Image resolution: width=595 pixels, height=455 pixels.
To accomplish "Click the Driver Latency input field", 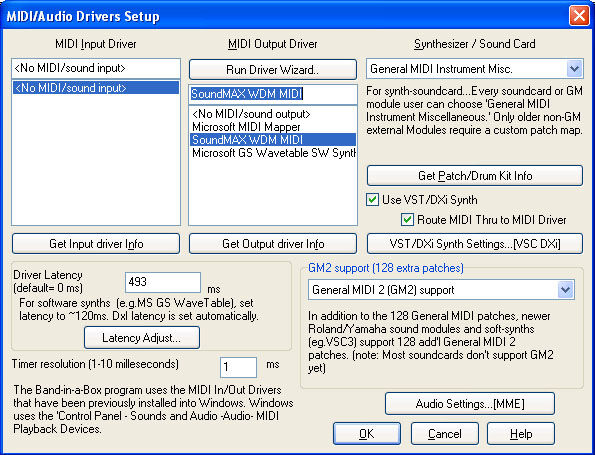I will click(x=163, y=282).
